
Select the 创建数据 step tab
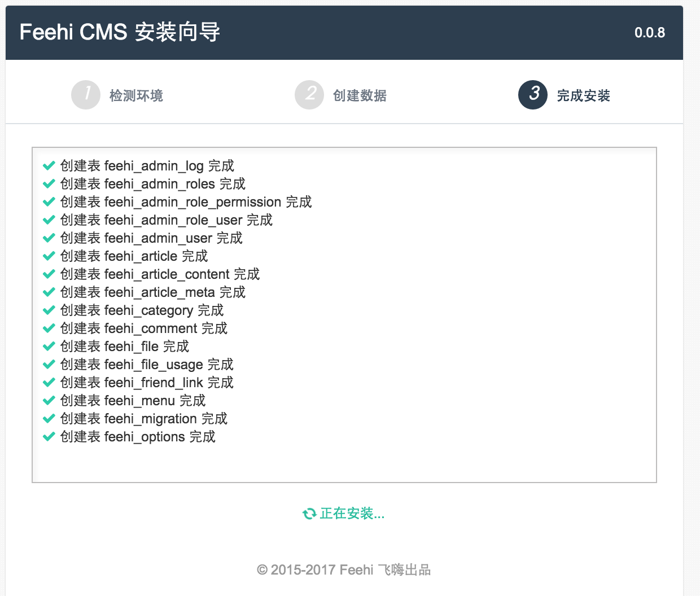(x=360, y=95)
